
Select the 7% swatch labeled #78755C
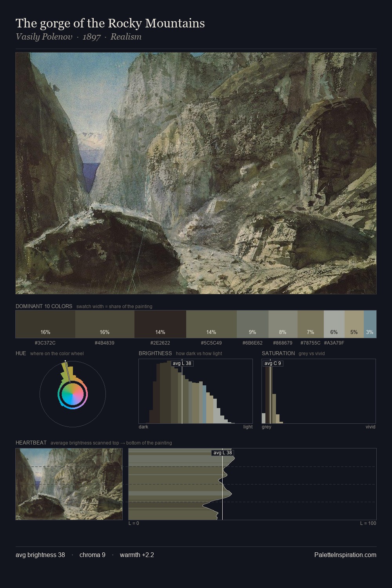(310, 324)
